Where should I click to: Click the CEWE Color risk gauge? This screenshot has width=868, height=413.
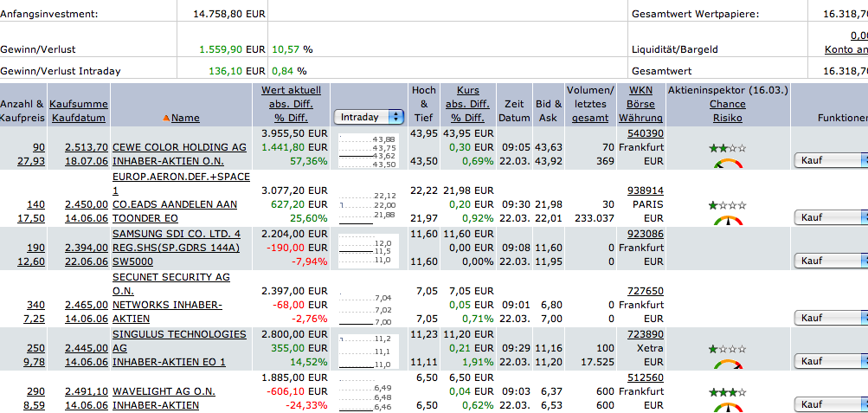point(728,163)
